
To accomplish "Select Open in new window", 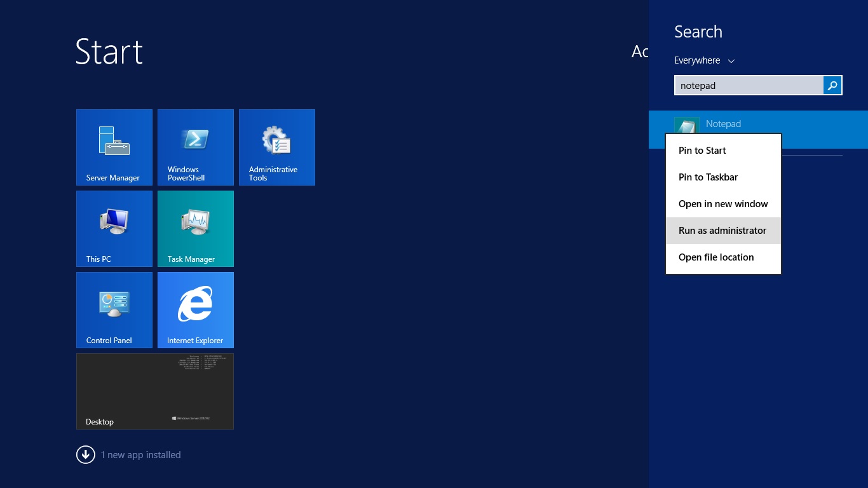I will pyautogui.click(x=723, y=204).
